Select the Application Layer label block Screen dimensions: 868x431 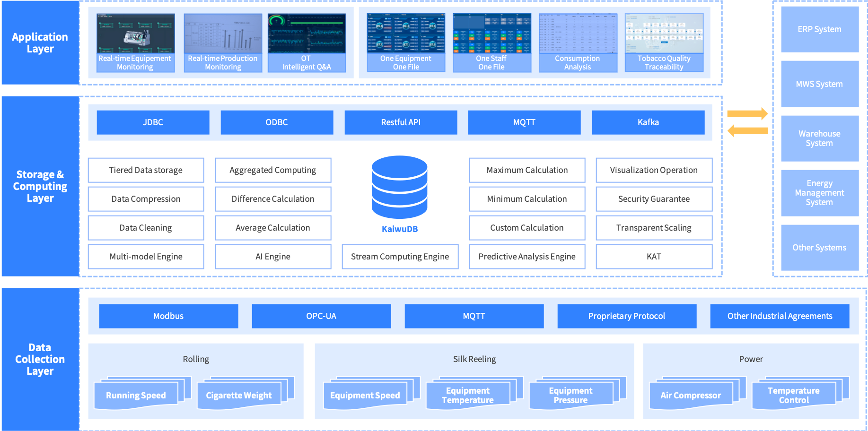(x=40, y=43)
